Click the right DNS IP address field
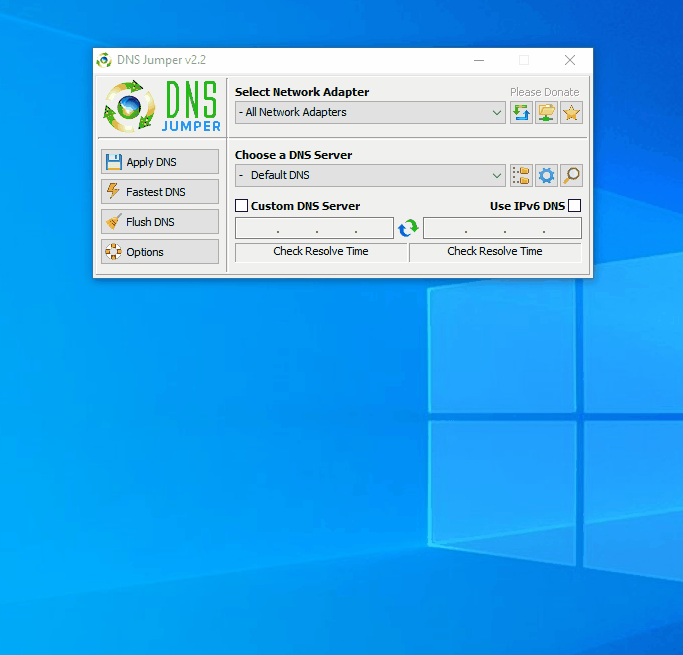683x655 pixels. click(502, 229)
